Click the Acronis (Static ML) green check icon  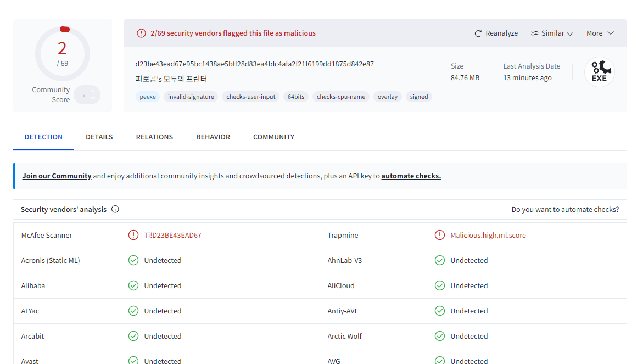tap(133, 261)
